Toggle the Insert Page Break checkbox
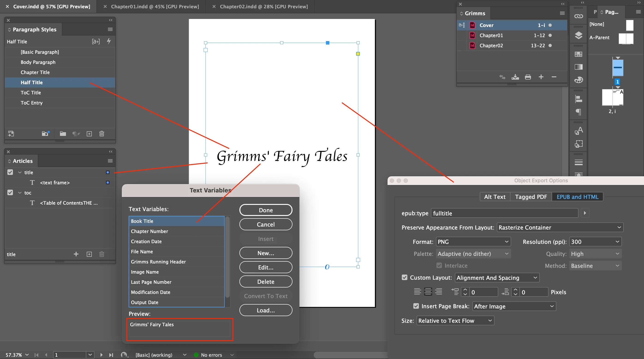 pyautogui.click(x=416, y=306)
